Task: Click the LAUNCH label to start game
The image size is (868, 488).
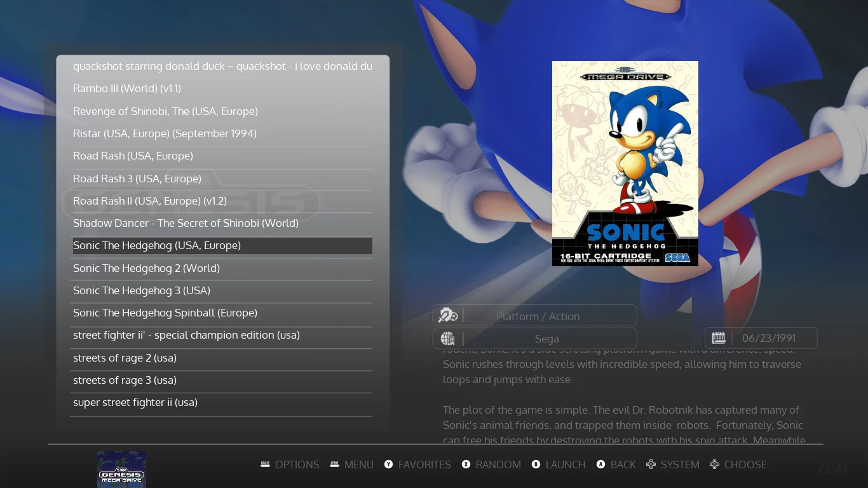Action: coord(565,464)
